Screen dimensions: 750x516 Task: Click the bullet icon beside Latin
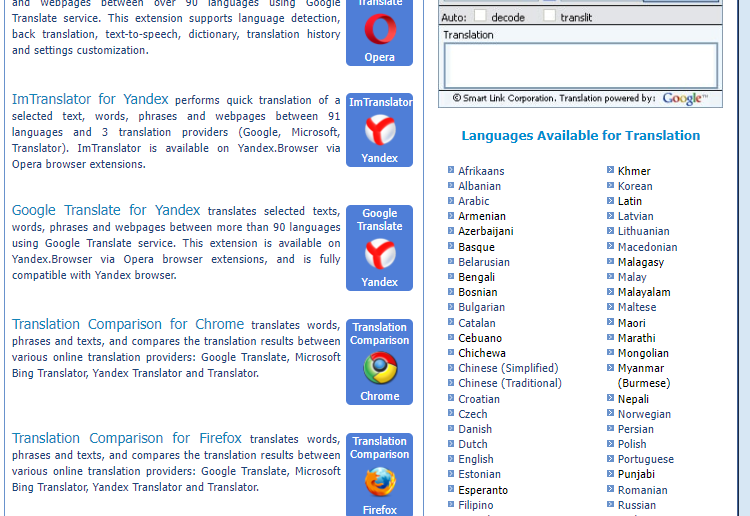[x=610, y=200]
